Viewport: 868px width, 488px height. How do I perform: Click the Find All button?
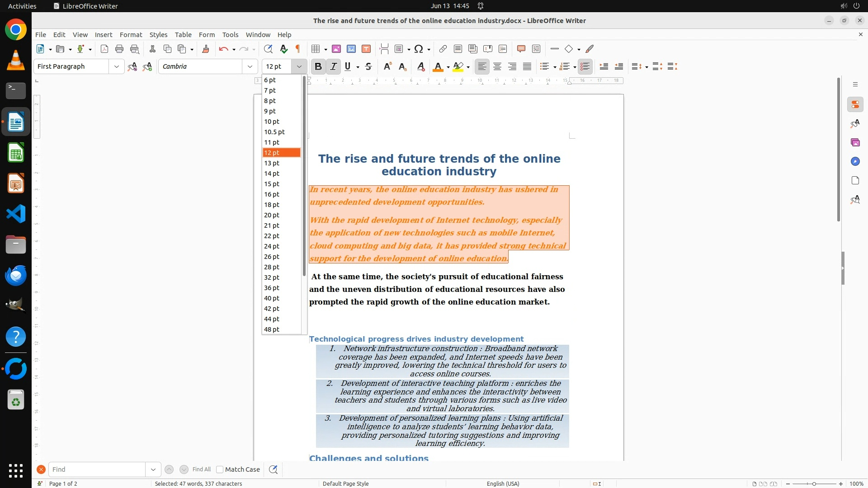click(202, 469)
